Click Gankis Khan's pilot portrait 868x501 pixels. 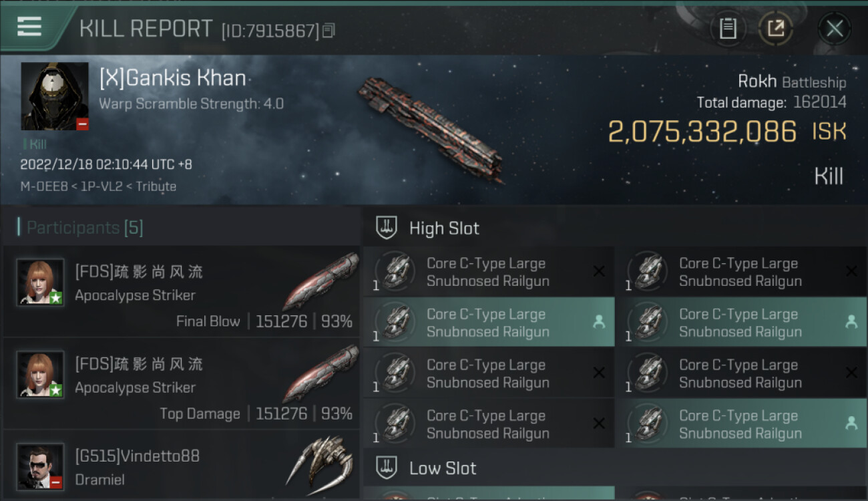pyautogui.click(x=55, y=96)
